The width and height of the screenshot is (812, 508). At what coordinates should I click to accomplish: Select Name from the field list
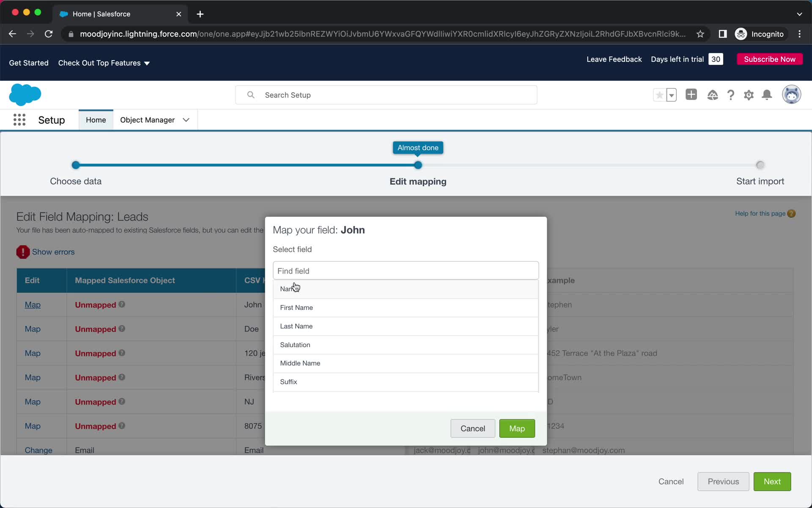point(406,289)
